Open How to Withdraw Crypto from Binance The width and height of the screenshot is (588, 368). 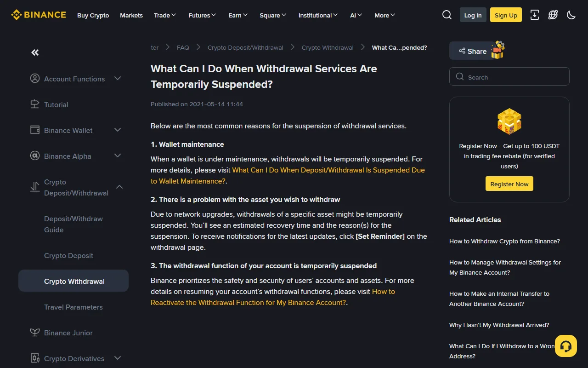[504, 241]
